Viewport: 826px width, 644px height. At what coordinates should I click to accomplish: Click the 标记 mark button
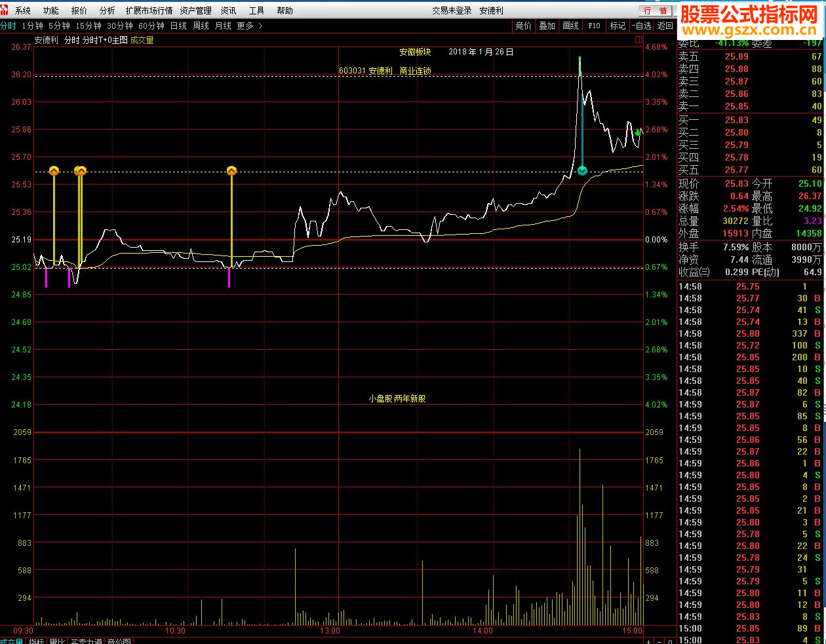618,26
